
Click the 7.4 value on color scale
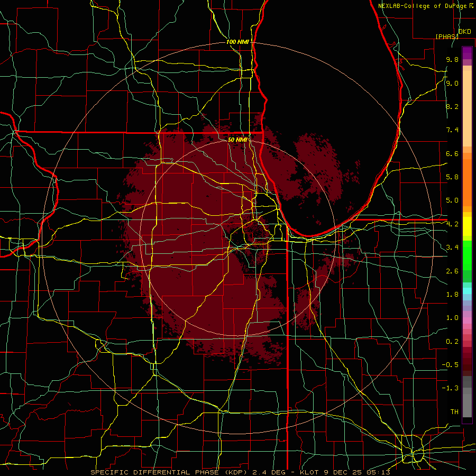tap(452, 130)
